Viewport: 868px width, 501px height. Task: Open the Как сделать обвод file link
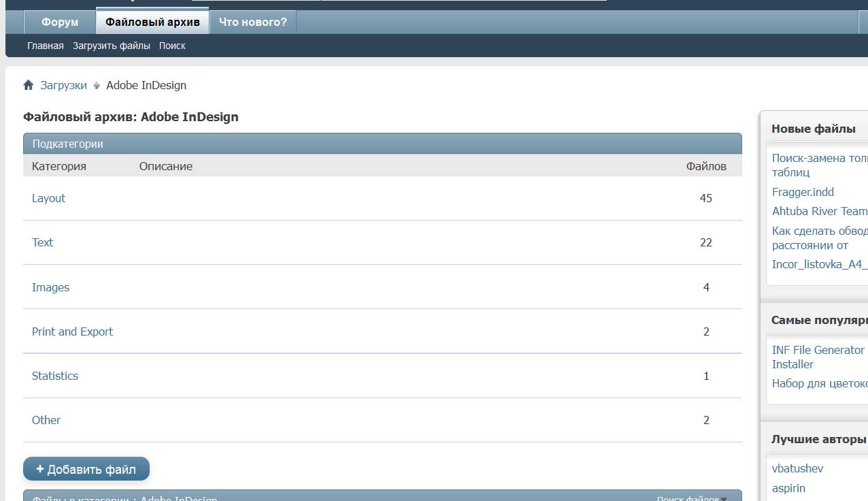pos(820,238)
